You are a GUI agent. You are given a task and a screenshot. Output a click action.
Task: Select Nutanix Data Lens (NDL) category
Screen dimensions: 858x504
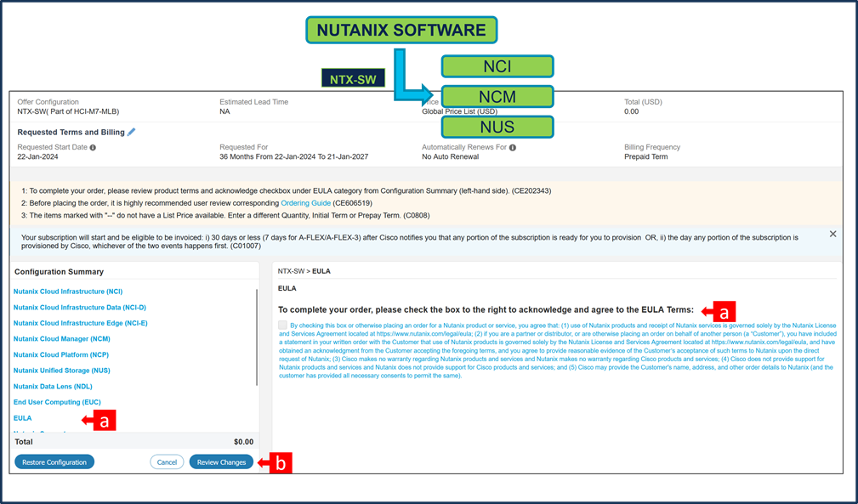[53, 387]
